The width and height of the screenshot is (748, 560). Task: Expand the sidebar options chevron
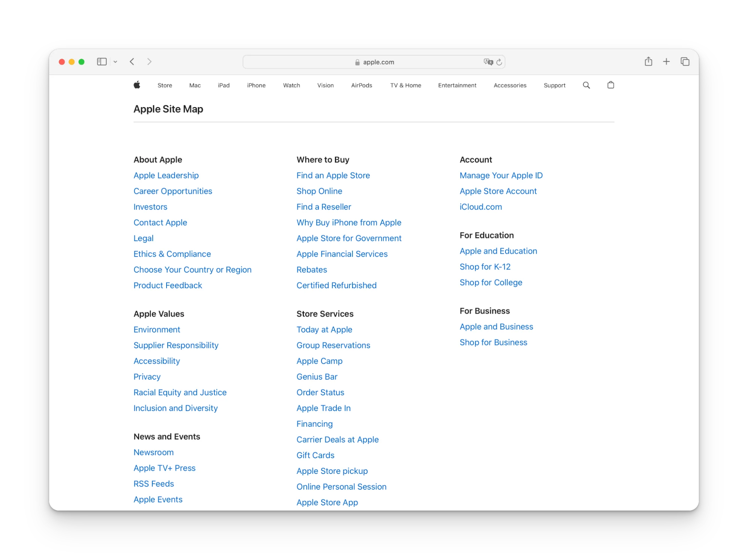tap(115, 62)
